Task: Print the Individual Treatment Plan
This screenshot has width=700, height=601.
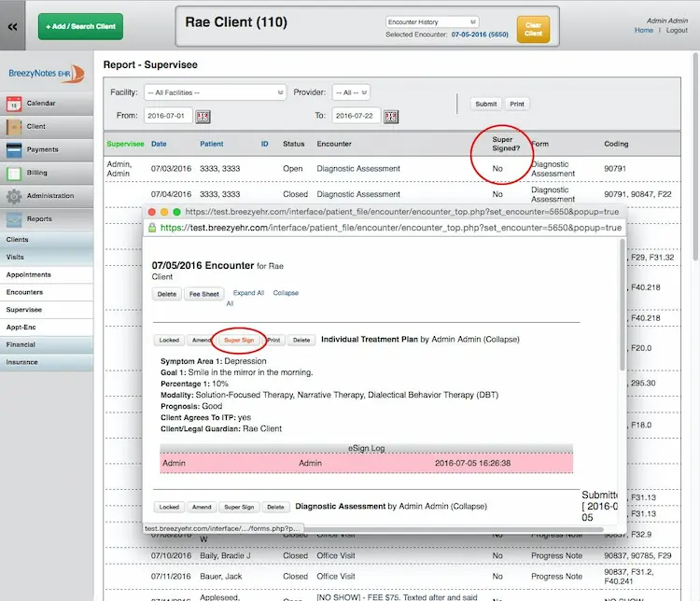Action: [x=273, y=341]
